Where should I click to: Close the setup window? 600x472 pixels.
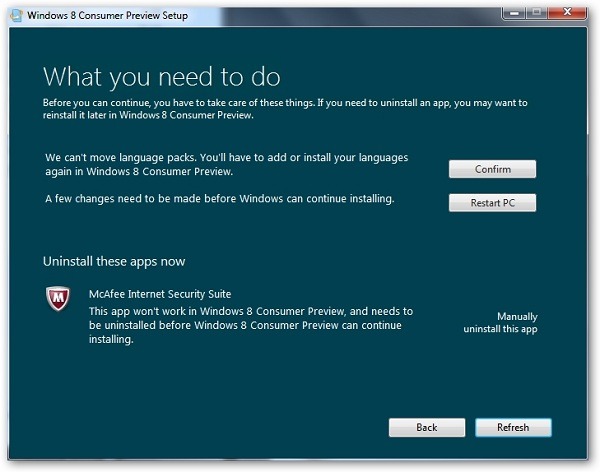click(x=567, y=12)
